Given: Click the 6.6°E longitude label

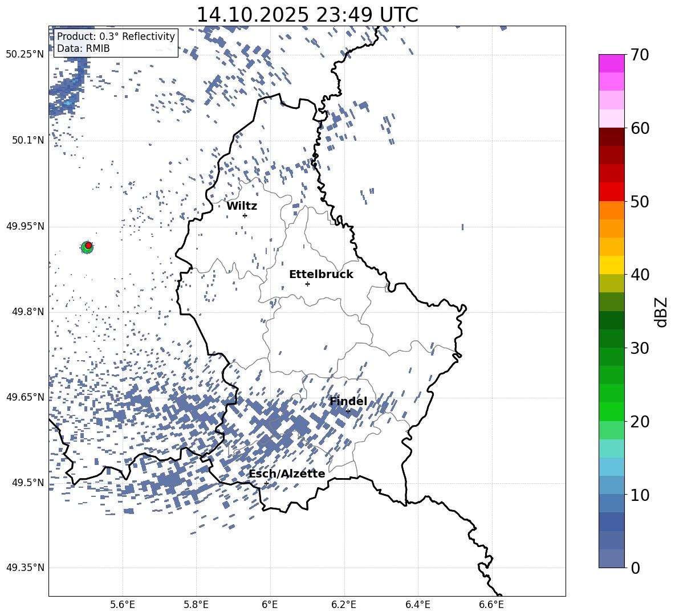Looking at the screenshot, I should tap(491, 605).
